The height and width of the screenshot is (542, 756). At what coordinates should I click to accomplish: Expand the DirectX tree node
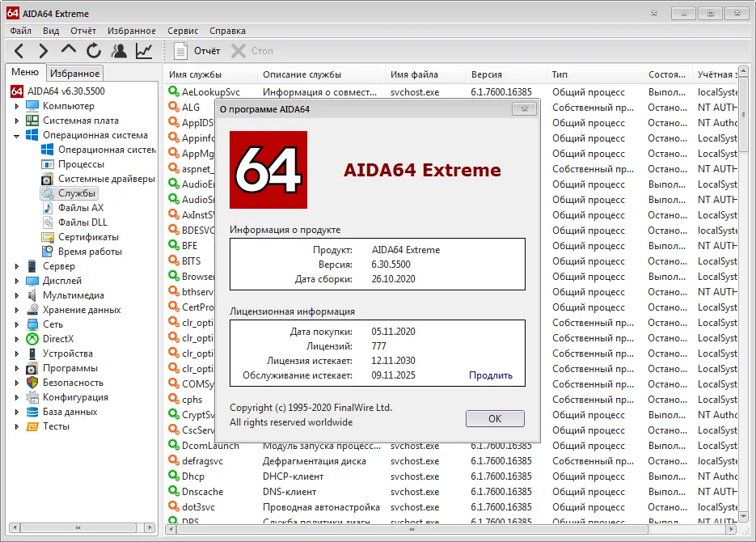17,339
